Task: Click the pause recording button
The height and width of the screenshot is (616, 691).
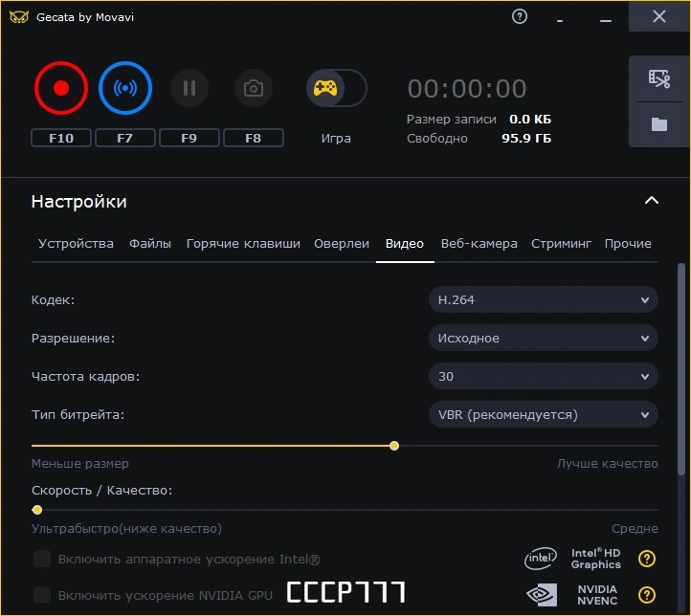Action: coord(189,88)
